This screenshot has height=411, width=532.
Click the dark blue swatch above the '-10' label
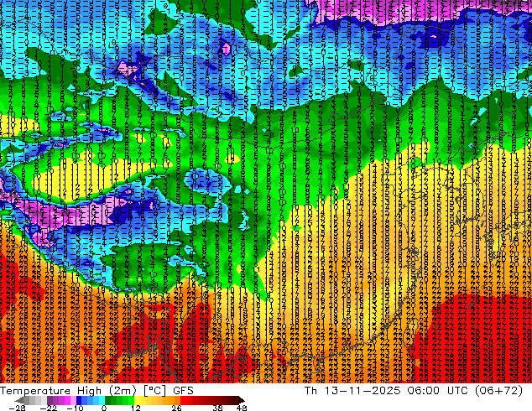79,400
